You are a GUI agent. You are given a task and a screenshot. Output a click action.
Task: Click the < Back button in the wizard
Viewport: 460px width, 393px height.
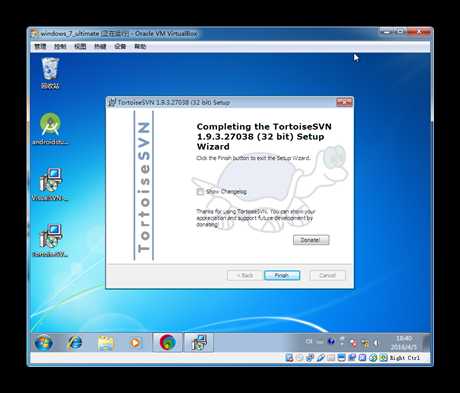click(x=245, y=275)
